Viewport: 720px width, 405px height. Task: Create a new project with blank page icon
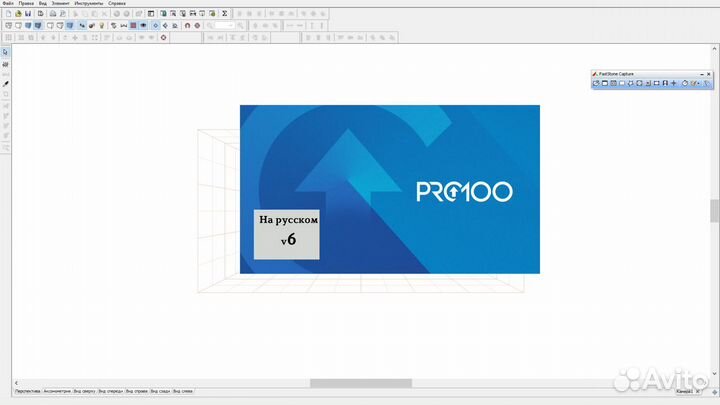(9, 14)
